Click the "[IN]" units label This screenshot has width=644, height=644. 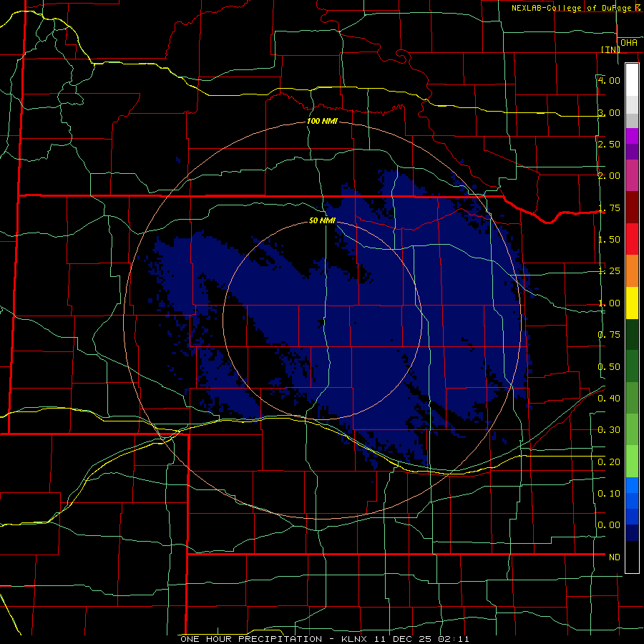click(610, 49)
